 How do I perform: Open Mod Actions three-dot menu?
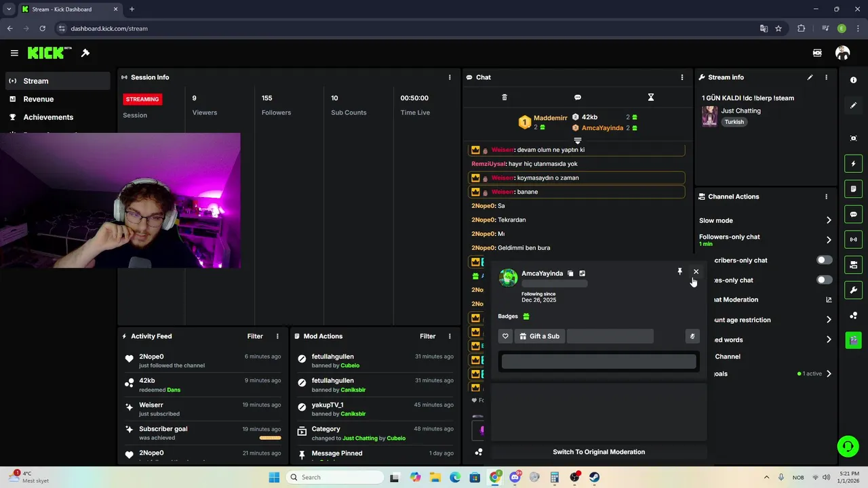(x=450, y=336)
